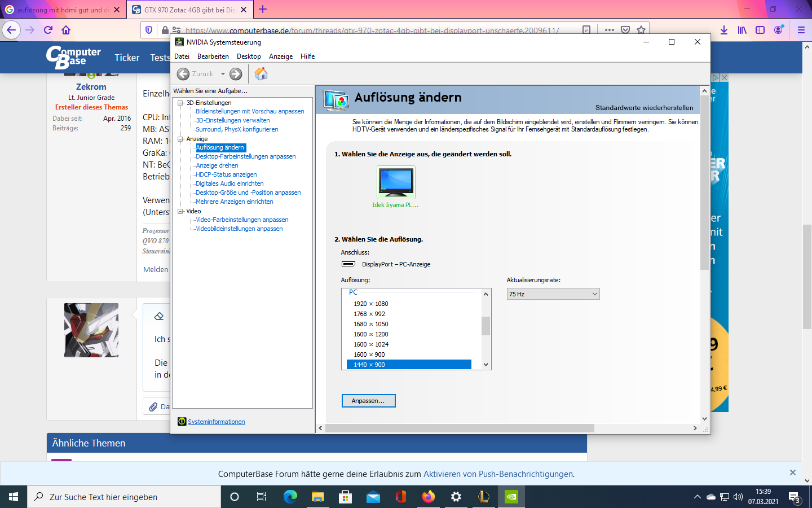Select Digitales Audio einrichten
Viewport: 812px width, 508px height.
click(230, 183)
